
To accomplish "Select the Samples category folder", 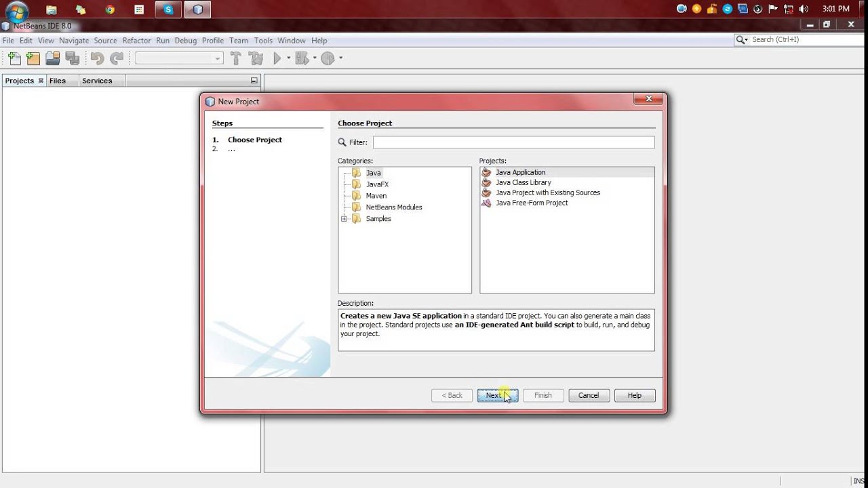I will click(378, 219).
